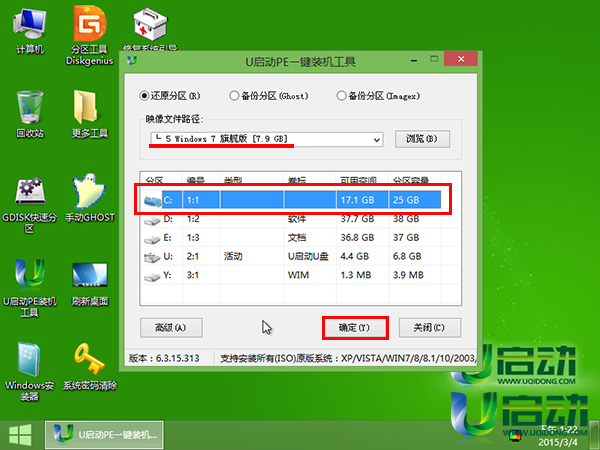Click partition number 1:2 cell
This screenshot has height=450, width=600.
pyautogui.click(x=193, y=219)
